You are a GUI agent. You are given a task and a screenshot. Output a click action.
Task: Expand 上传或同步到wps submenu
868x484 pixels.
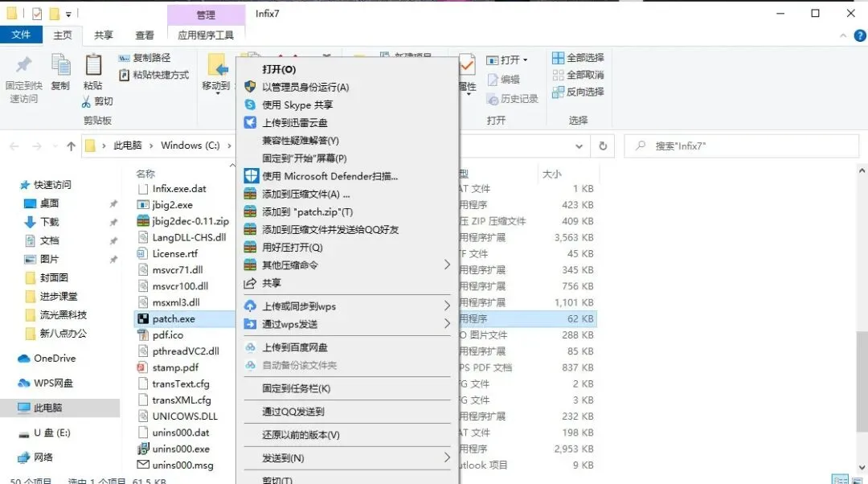pos(348,306)
